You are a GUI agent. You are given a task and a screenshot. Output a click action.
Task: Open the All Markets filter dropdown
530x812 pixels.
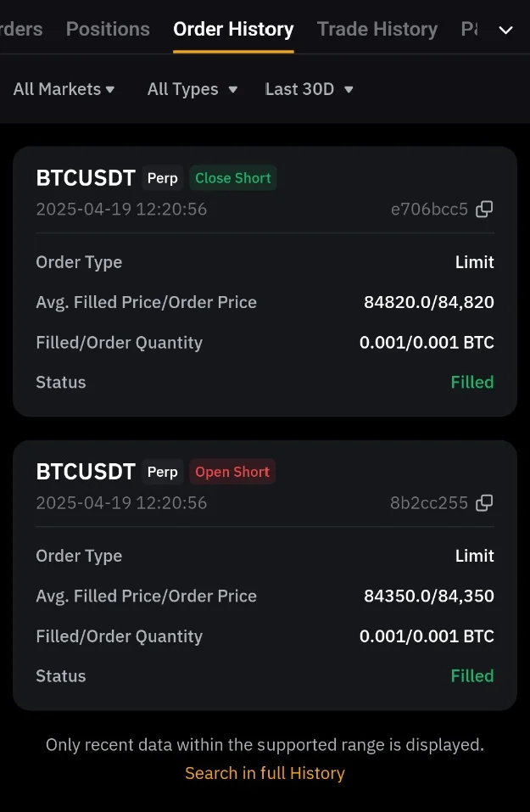pos(64,89)
